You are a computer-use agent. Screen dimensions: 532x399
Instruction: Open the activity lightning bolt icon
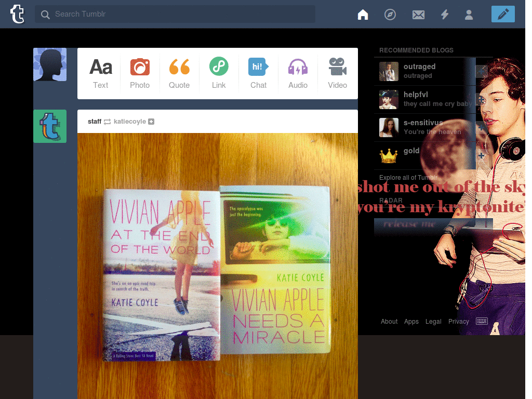tap(445, 14)
